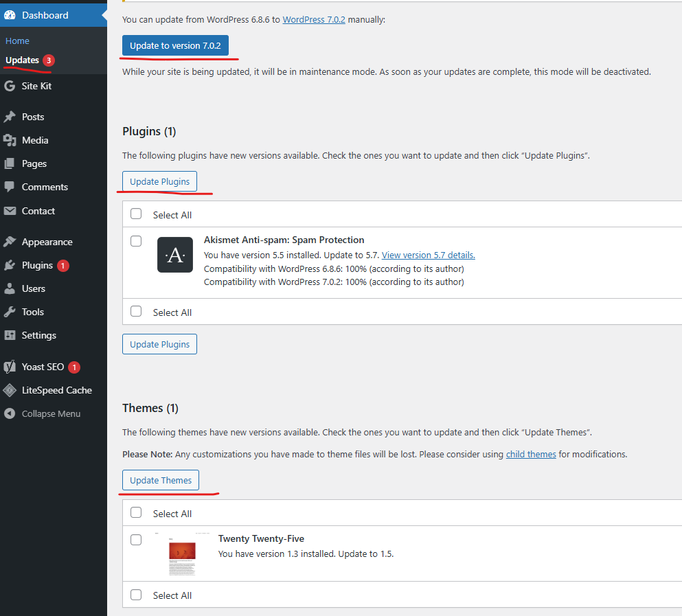The image size is (682, 616).
Task: Click the Tools wrench icon
Action: pyautogui.click(x=10, y=312)
